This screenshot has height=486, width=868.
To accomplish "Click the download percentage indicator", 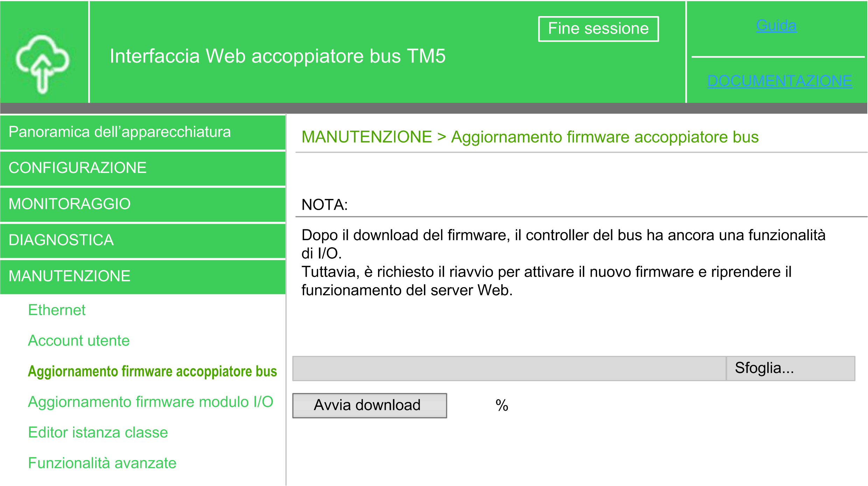I will click(502, 405).
